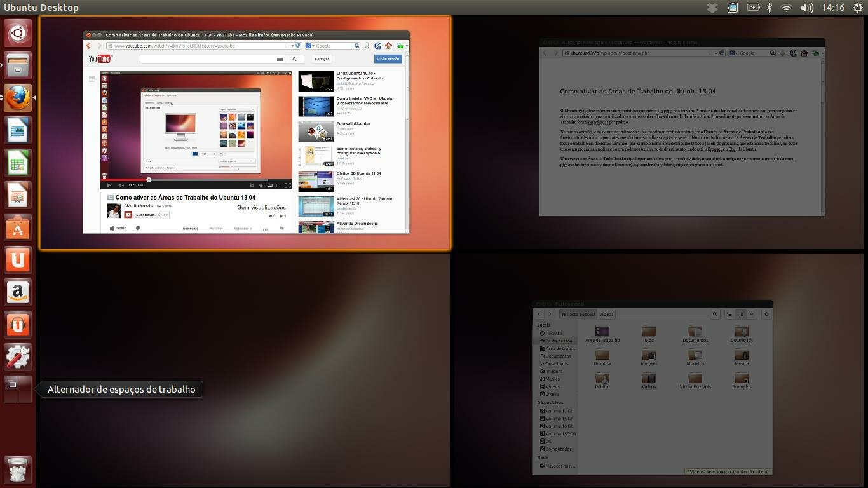
Task: Open System Settings wrench-and-gear launcher icon
Action: (18, 357)
